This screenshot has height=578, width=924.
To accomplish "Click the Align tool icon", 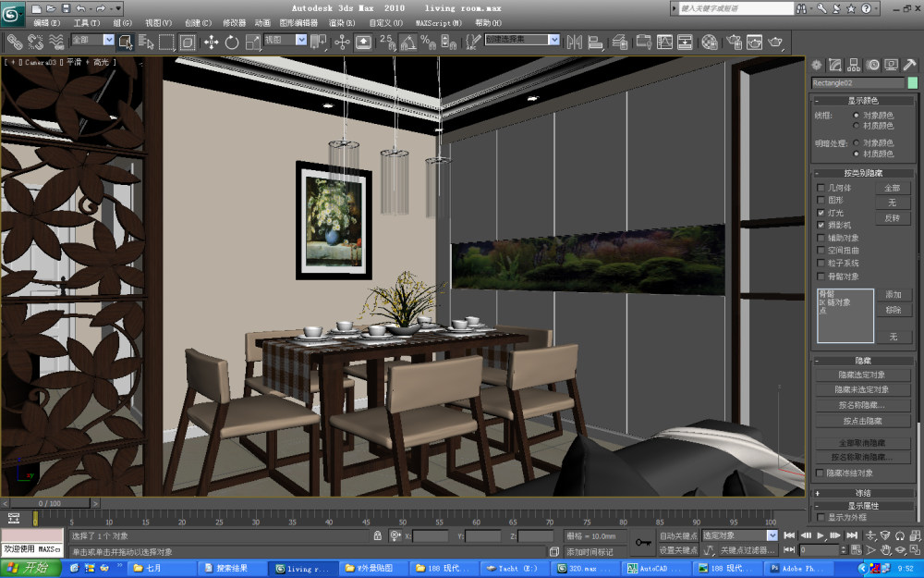I will (596, 42).
